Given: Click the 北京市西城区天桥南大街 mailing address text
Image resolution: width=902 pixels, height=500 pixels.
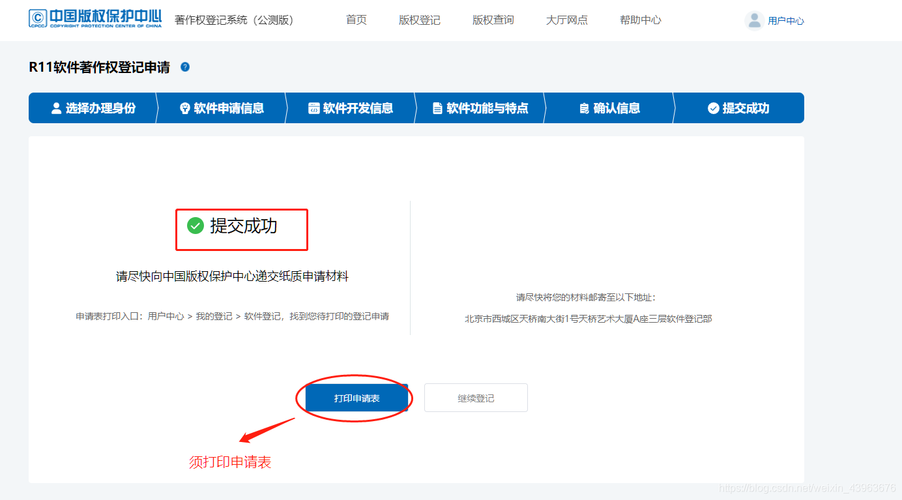Looking at the screenshot, I should click(588, 319).
